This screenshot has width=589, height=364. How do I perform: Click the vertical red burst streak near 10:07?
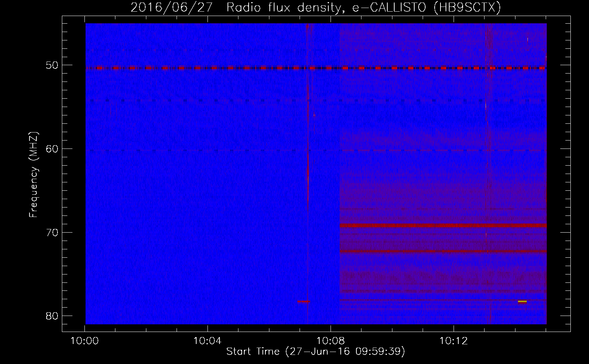click(308, 174)
